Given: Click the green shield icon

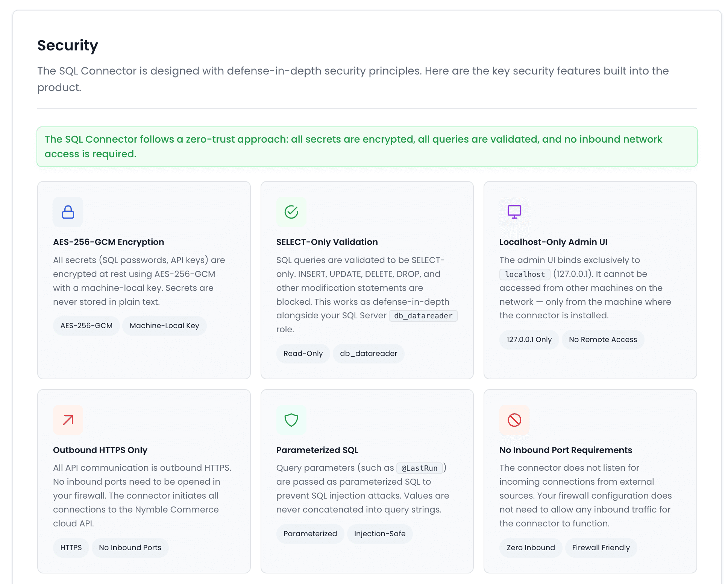Looking at the screenshot, I should click(291, 420).
